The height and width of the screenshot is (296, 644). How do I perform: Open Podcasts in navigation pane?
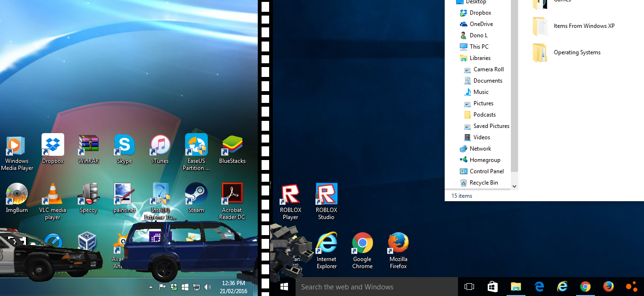[x=480, y=115]
